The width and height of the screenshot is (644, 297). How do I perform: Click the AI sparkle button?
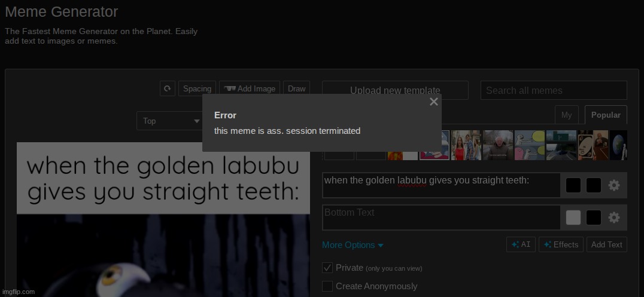pyautogui.click(x=521, y=244)
